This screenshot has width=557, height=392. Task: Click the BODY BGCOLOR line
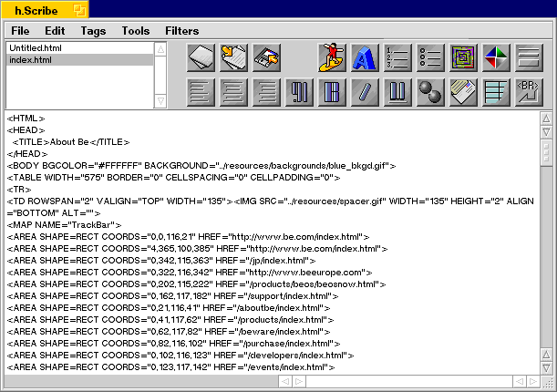point(201,166)
